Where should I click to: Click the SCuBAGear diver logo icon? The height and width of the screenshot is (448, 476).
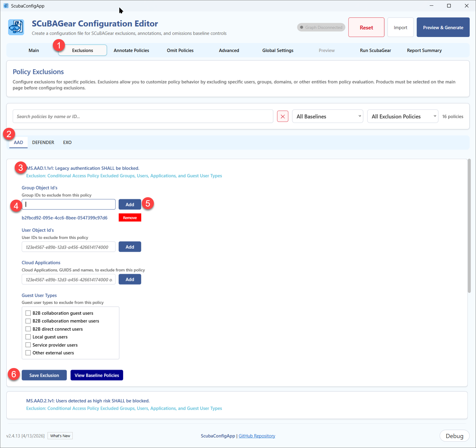click(16, 27)
